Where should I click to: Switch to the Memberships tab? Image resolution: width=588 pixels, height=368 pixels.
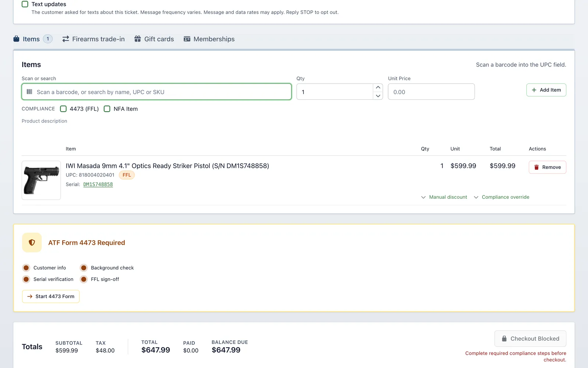(209, 39)
